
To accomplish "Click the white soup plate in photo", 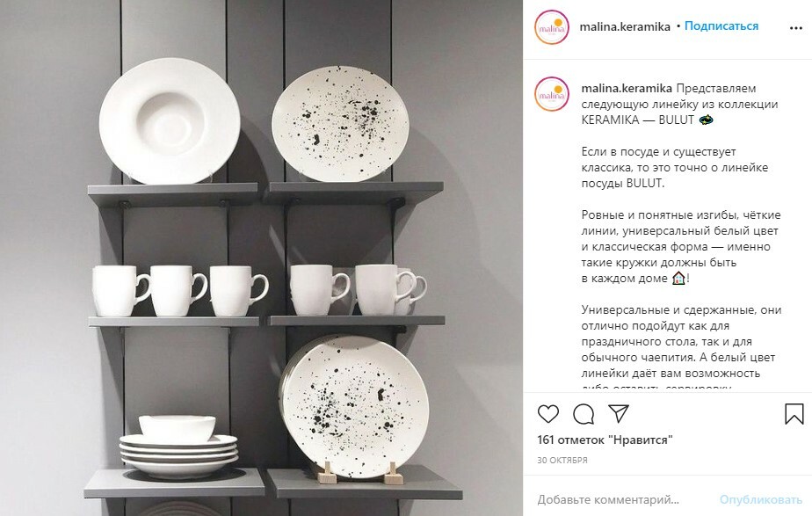I will pos(170,120).
